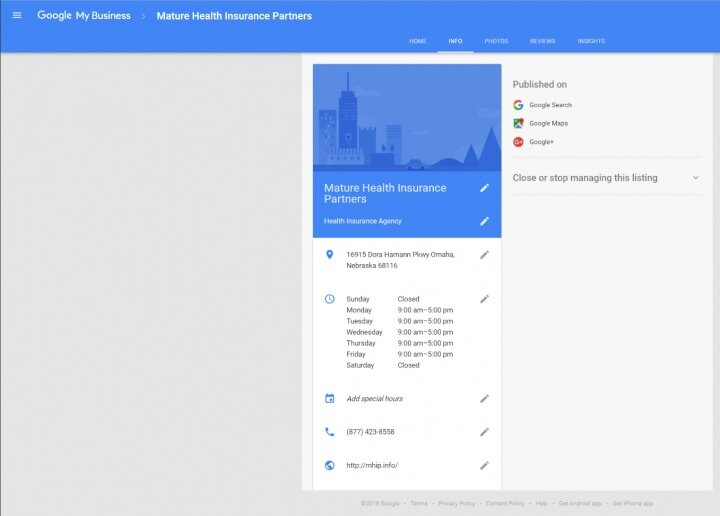Click the header breadcrumb Mature Health Insurance Partners
The width and height of the screenshot is (720, 516).
coord(234,16)
